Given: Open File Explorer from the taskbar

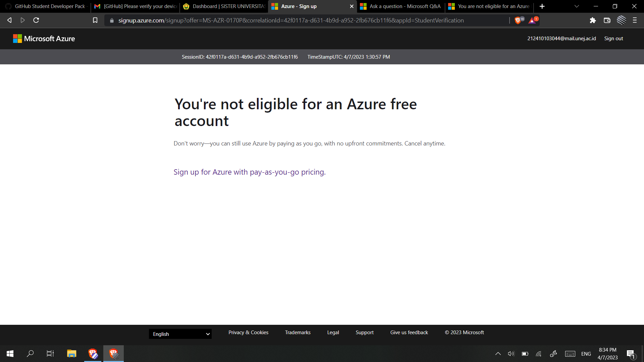Looking at the screenshot, I should pos(71,354).
